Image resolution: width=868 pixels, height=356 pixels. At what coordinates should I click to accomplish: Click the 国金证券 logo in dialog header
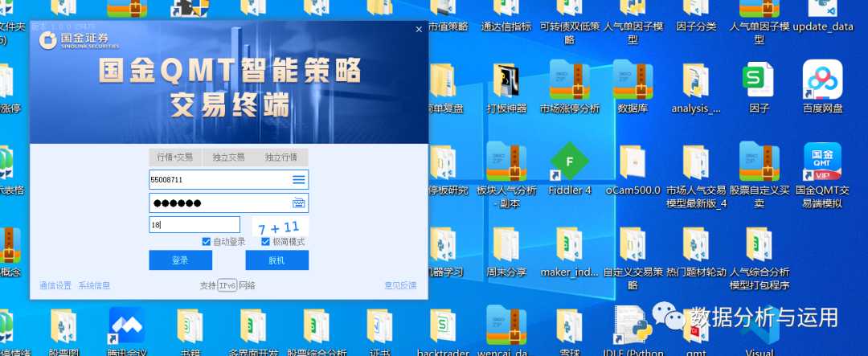[x=79, y=40]
